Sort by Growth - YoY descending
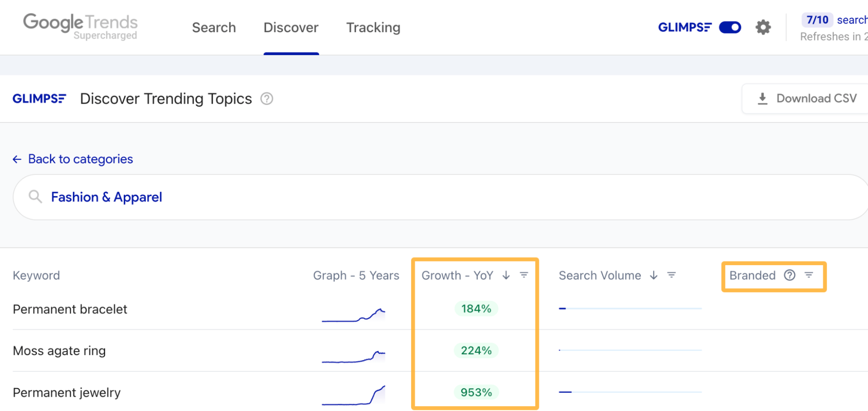The image size is (868, 411). point(505,275)
